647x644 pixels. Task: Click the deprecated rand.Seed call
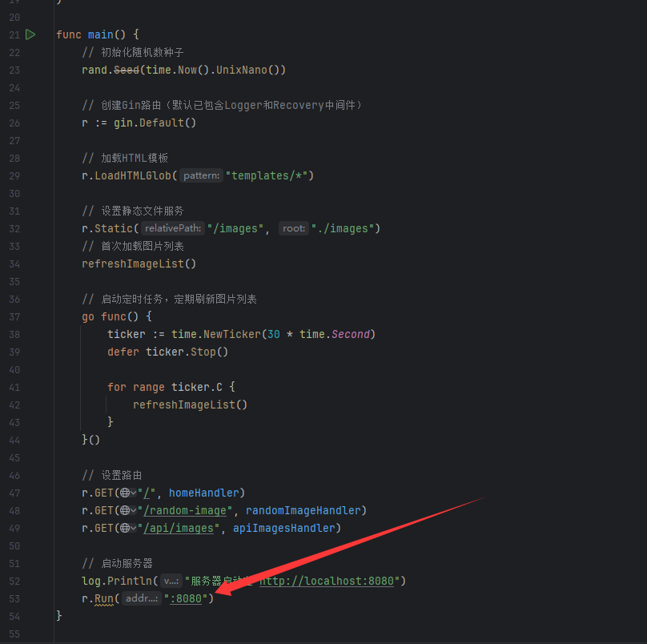126,70
